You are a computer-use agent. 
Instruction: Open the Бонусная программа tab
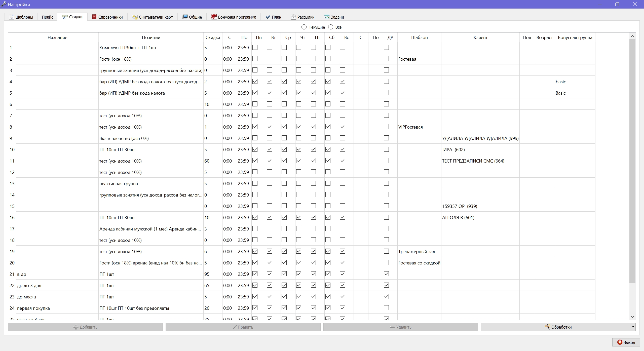(234, 17)
